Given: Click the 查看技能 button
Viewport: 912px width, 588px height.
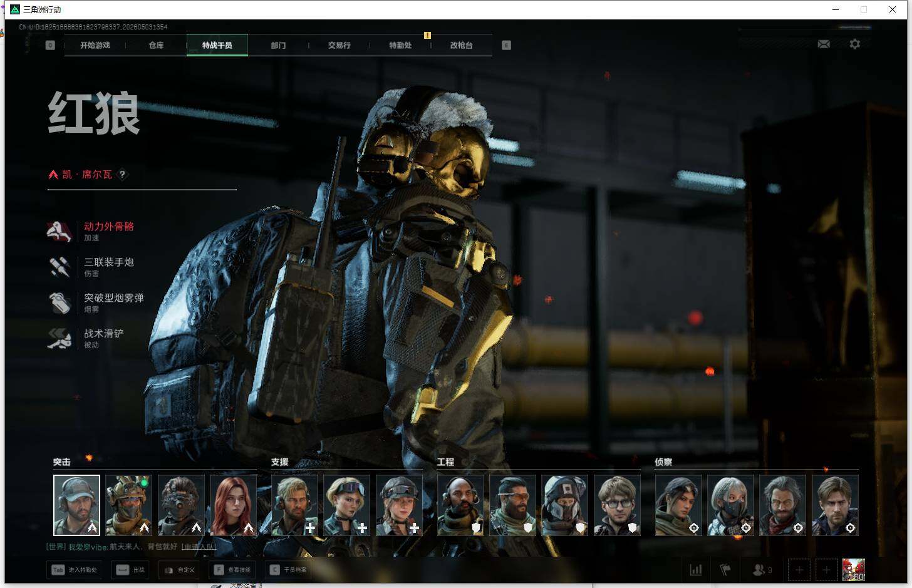Looking at the screenshot, I should [232, 570].
